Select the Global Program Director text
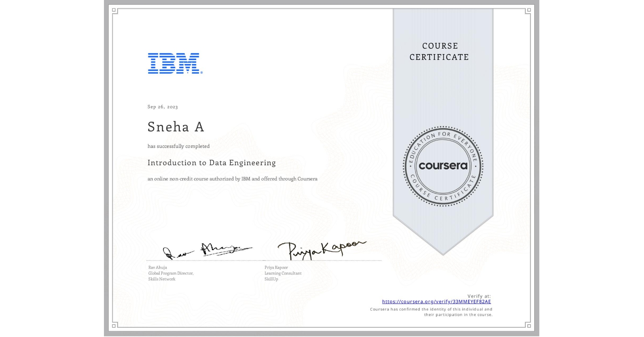 (171, 273)
